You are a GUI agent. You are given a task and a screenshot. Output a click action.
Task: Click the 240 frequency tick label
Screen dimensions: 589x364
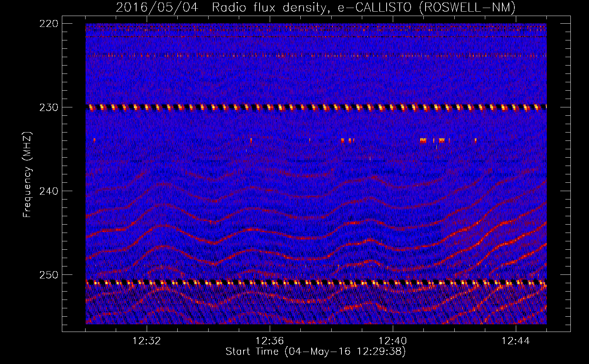pos(48,191)
